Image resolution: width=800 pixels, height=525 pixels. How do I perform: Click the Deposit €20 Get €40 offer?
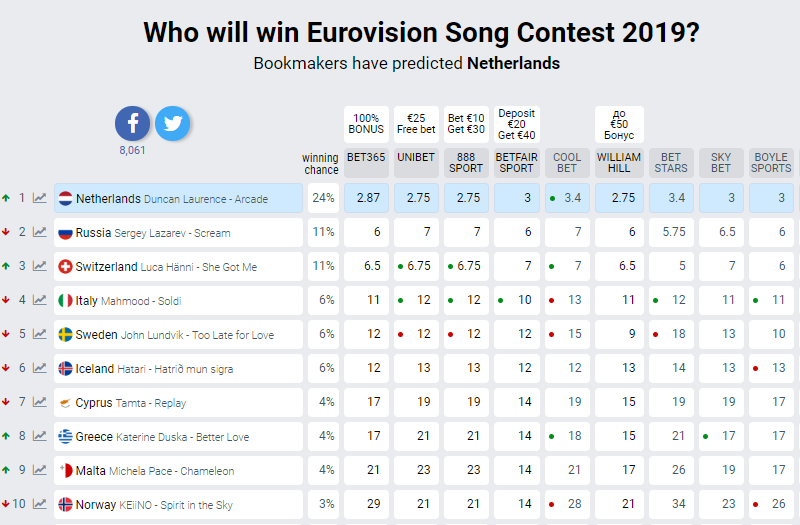point(517,124)
